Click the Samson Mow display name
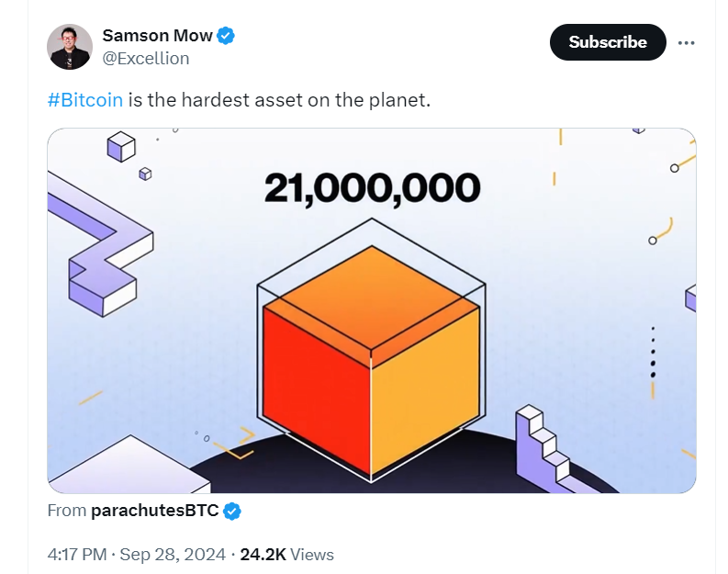Screen dimensions: 728x574 [x=157, y=35]
